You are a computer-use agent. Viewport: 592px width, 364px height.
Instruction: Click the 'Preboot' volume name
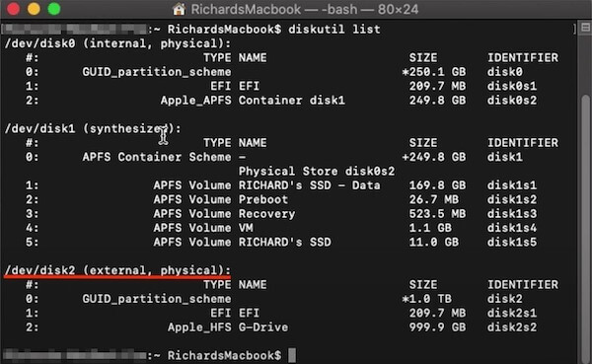pyautogui.click(x=263, y=199)
